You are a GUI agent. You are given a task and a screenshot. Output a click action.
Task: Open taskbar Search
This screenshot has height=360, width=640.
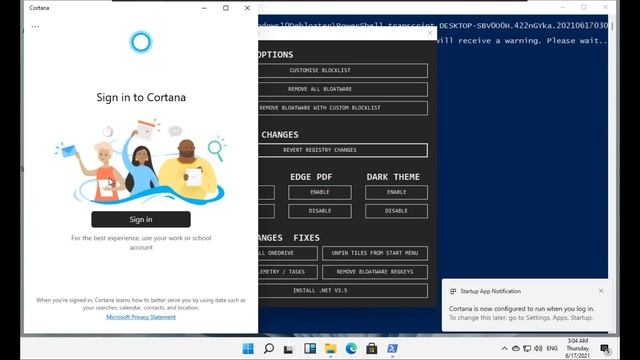(x=269, y=349)
